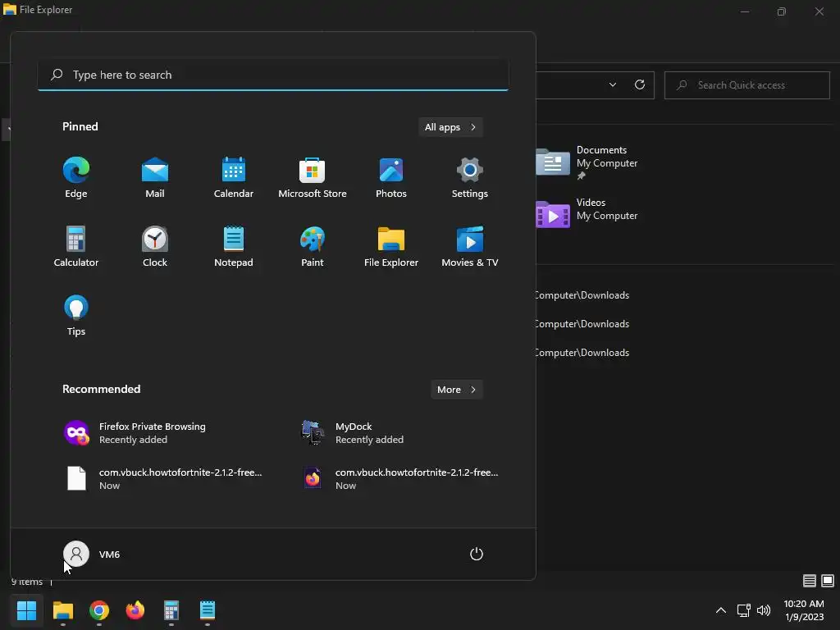Switch File Explorer to large icons view

pyautogui.click(x=828, y=580)
